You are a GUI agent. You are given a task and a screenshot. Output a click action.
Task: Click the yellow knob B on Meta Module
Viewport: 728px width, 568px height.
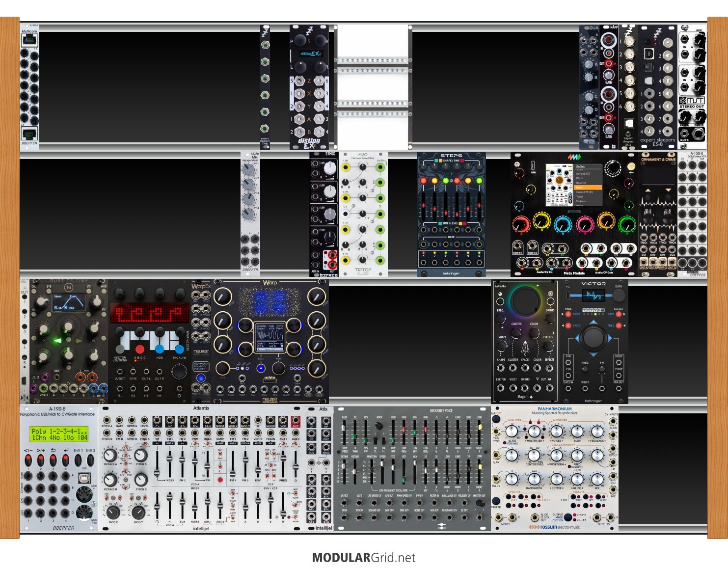[x=541, y=222]
